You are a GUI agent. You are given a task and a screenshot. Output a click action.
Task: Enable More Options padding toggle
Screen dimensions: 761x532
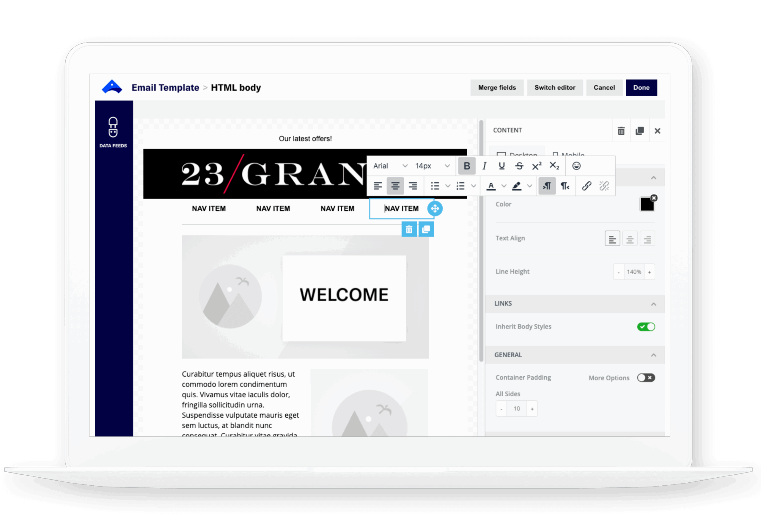[x=646, y=378]
